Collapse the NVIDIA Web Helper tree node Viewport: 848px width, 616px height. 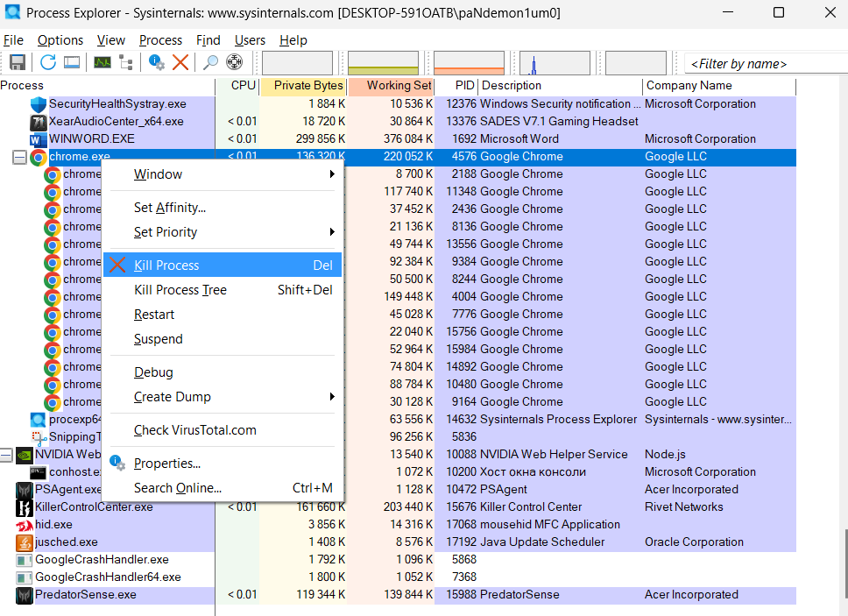(5, 455)
